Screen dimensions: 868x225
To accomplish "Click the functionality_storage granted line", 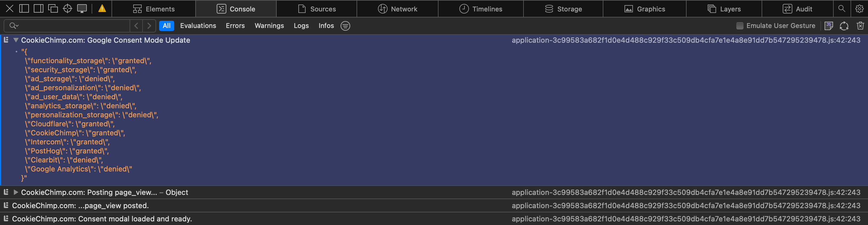I will [x=88, y=60].
